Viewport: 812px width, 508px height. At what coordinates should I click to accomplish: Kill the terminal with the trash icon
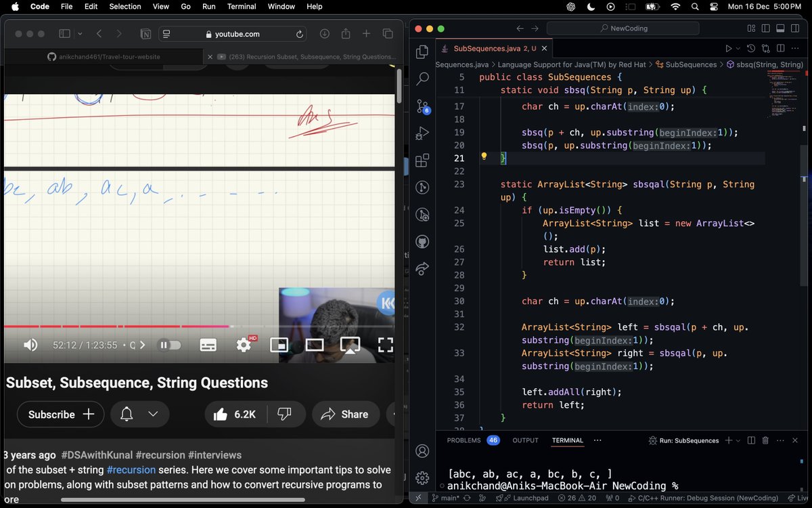click(x=765, y=440)
